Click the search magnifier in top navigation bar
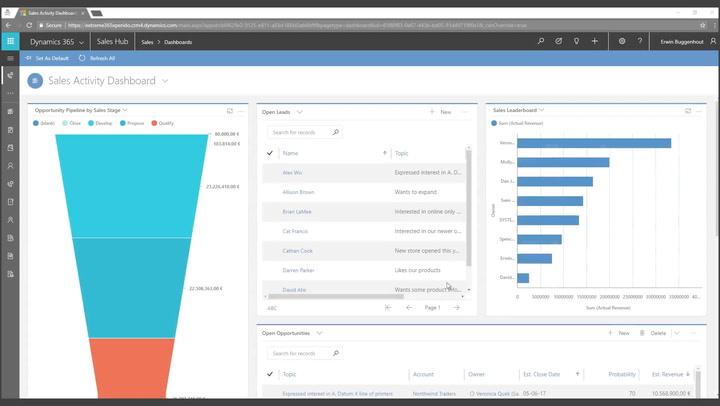 click(x=541, y=41)
